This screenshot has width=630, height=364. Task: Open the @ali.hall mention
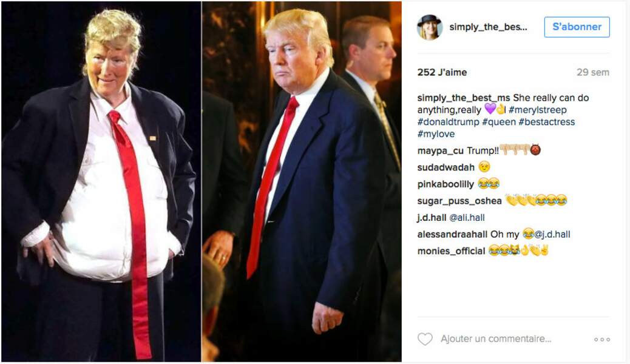tap(467, 217)
